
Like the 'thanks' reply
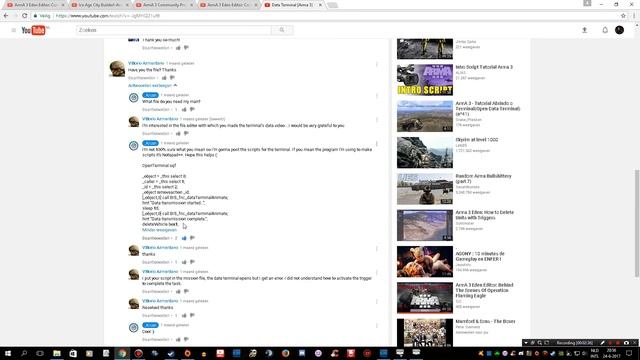(184, 262)
